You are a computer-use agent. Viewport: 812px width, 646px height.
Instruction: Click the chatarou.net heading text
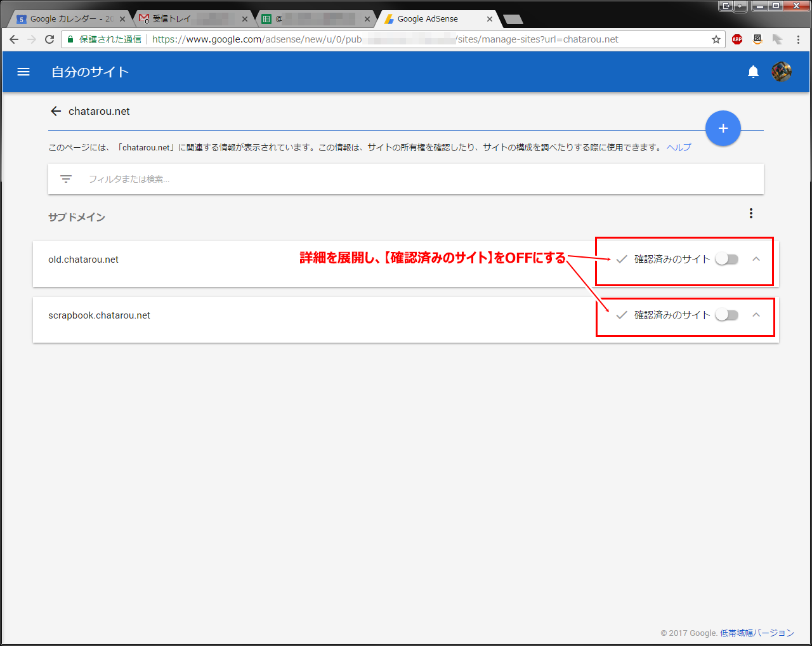(x=99, y=111)
